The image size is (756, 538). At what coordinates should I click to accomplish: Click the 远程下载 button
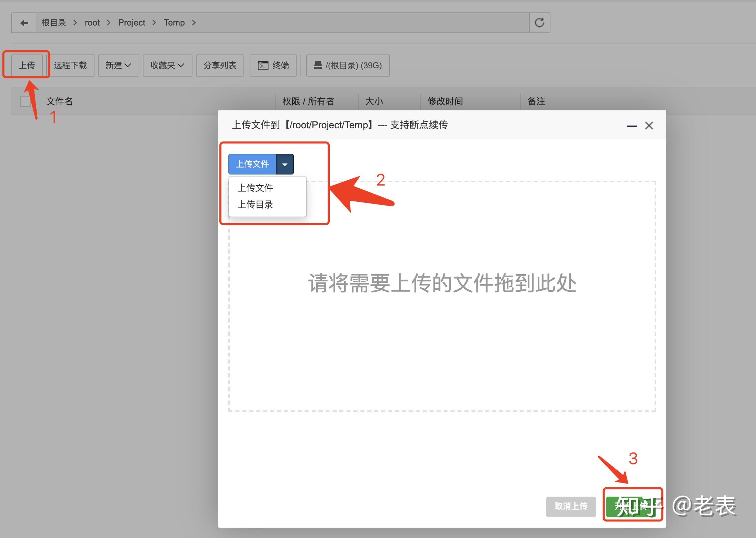point(71,65)
